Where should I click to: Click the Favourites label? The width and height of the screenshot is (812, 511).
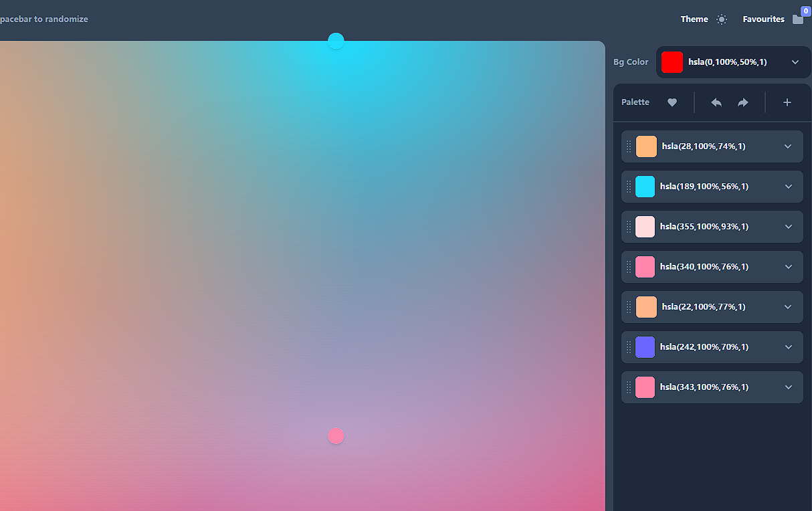coord(763,19)
